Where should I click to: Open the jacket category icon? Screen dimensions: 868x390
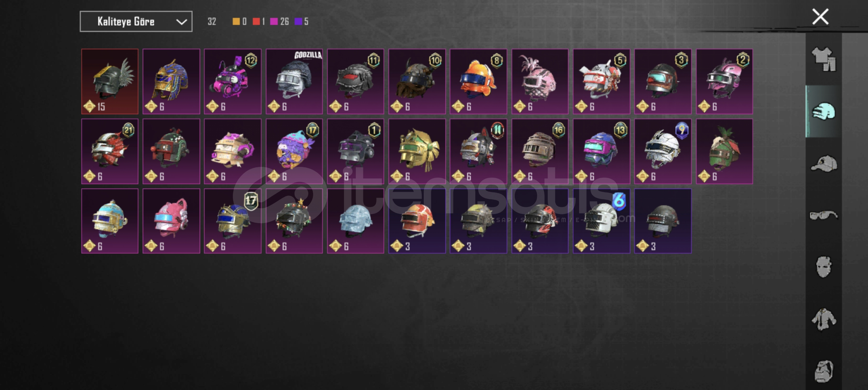[x=824, y=319]
